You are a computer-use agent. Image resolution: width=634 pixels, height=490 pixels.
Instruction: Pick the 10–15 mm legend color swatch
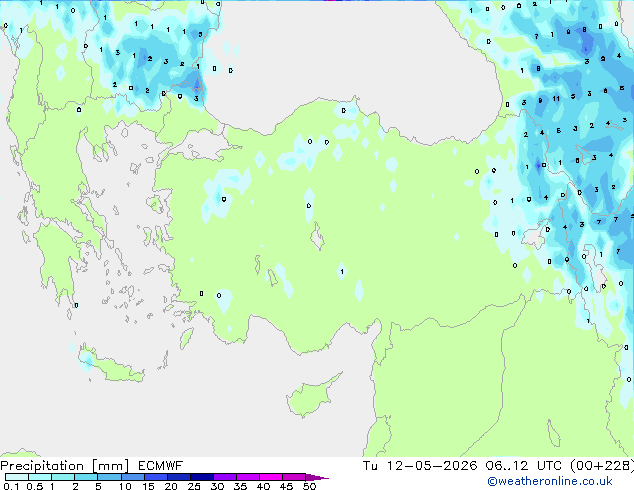point(133,477)
